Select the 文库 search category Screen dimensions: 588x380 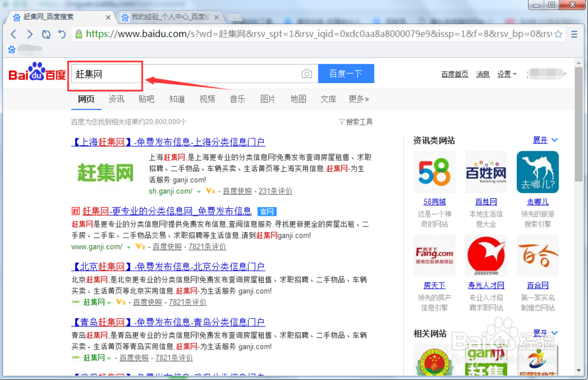pyautogui.click(x=329, y=99)
